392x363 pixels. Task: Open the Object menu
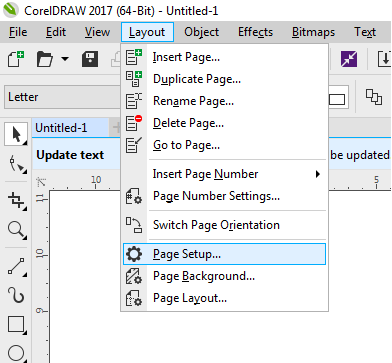tap(202, 32)
